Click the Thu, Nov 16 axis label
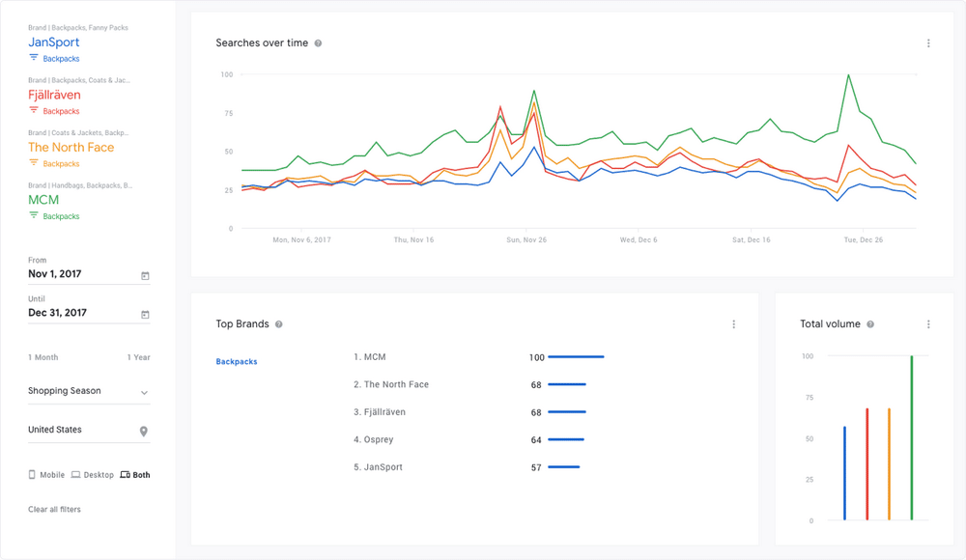This screenshot has width=966, height=560. pos(413,239)
